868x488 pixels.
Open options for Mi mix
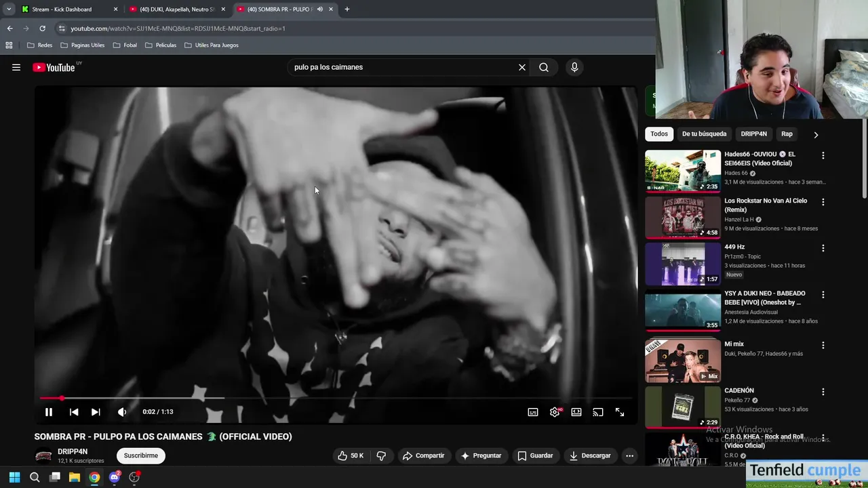tap(823, 345)
